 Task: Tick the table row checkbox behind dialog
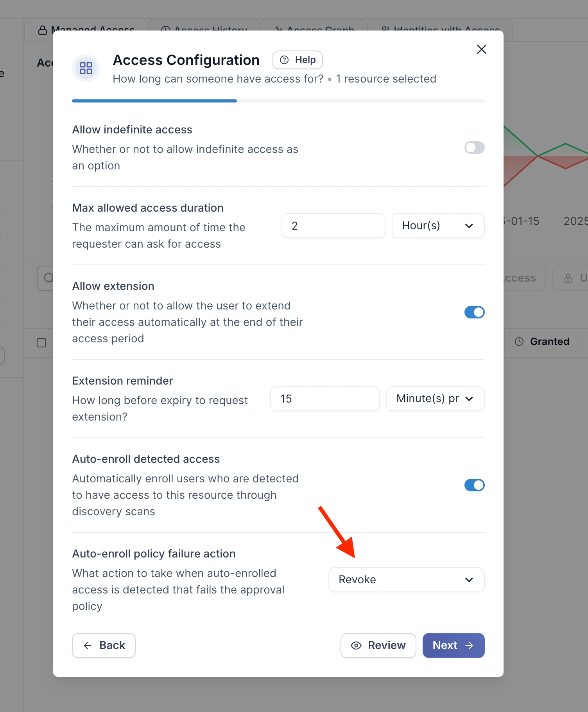[41, 343]
